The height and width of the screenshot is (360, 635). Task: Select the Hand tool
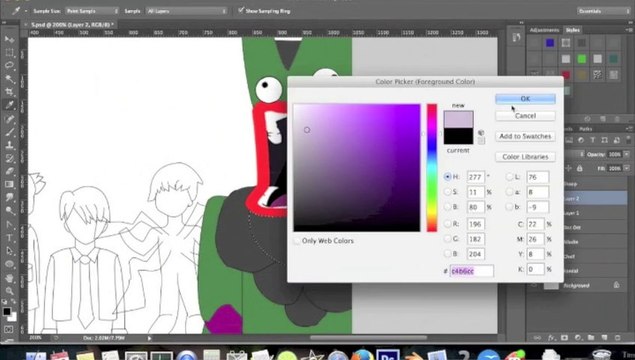pyautogui.click(x=9, y=278)
